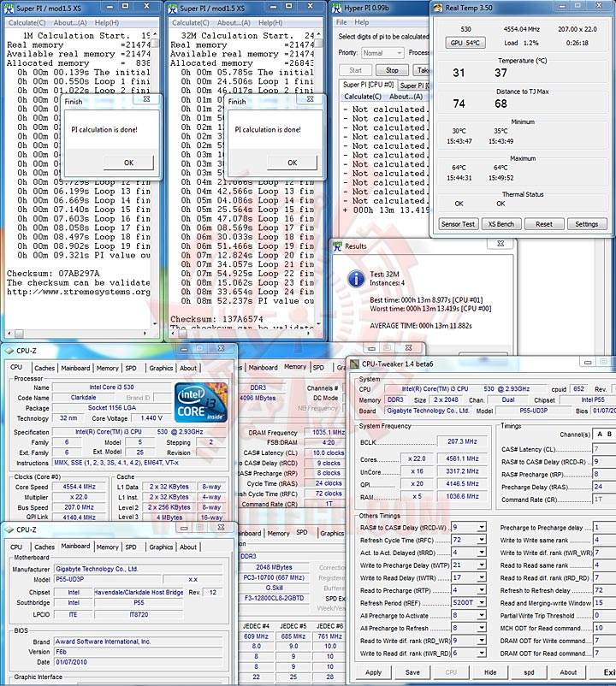Open the Read to Write dif. rank (tRD_WR) dropdown
Screen dimensions: 616x686
pos(481,641)
